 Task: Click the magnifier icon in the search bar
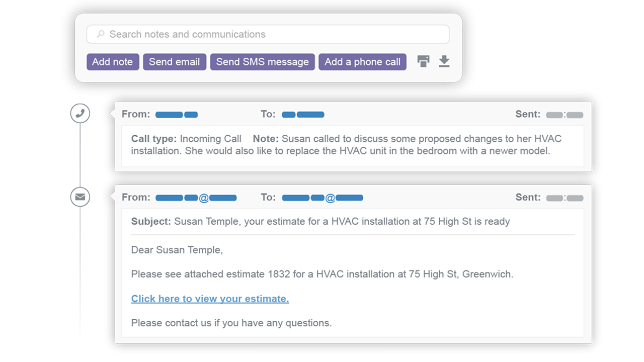pos(100,34)
